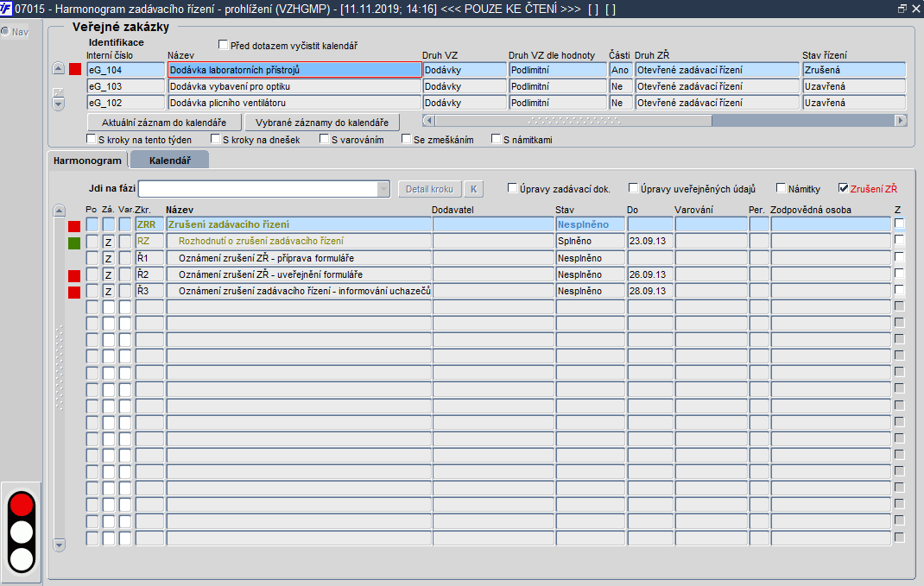The height and width of the screenshot is (586, 924).
Task: Click the scroll up arrow in orders list
Action: (59, 69)
